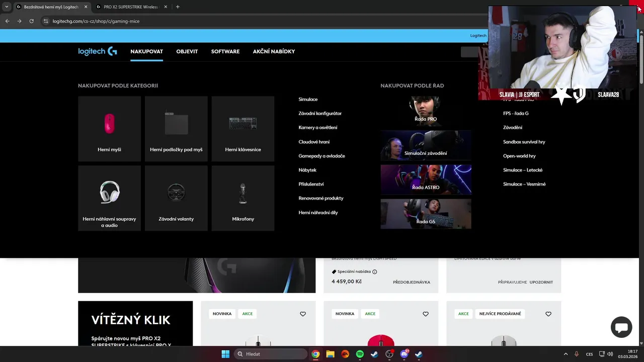The image size is (644, 362).
Task: Reload the page
Action: [31, 21]
